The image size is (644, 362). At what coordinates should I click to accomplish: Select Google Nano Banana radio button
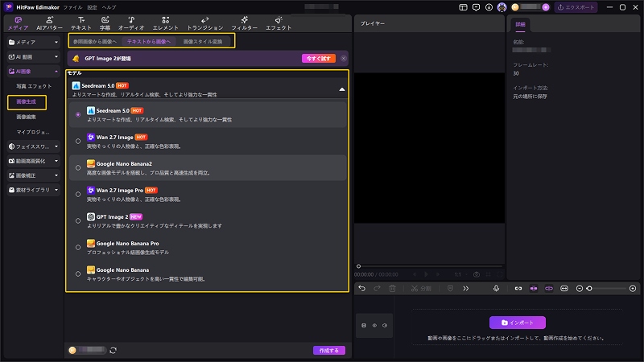(x=78, y=274)
